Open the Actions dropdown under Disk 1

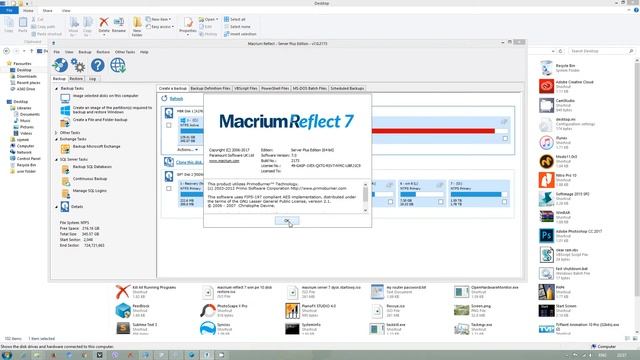[187, 150]
